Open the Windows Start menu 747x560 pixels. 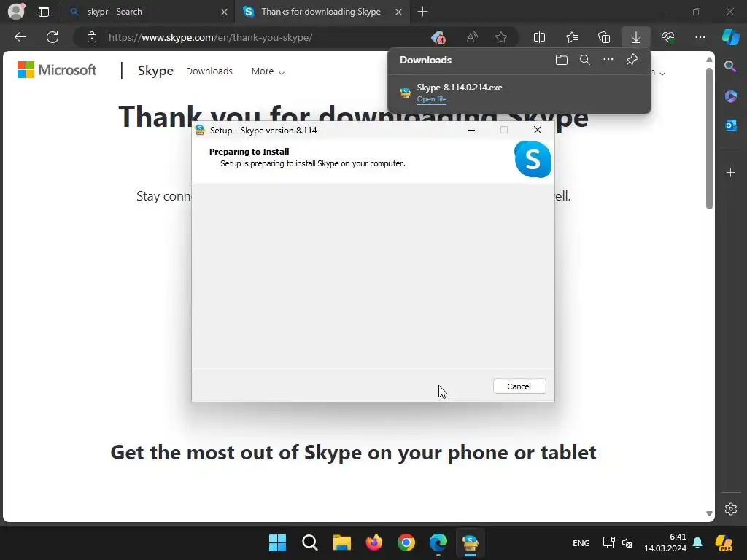click(x=277, y=542)
